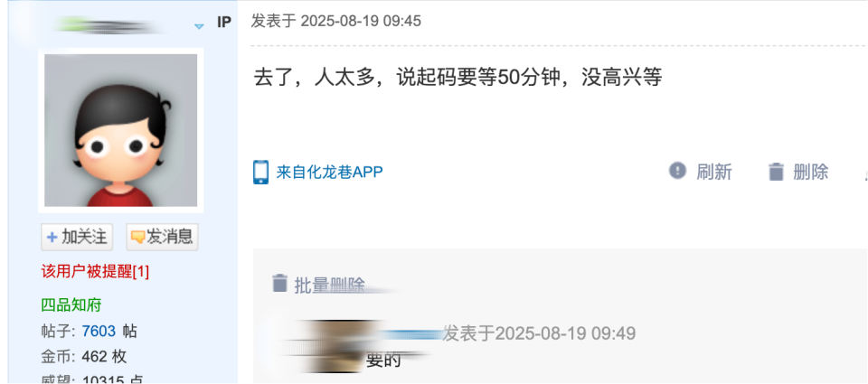Open the 该用户被提醒[1] warning link

click(x=95, y=272)
